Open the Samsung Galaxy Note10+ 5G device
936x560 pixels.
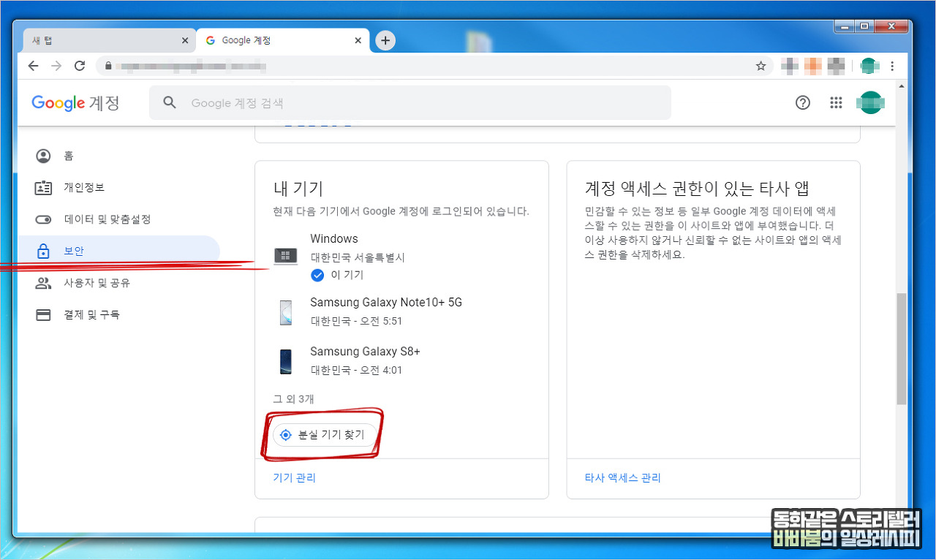point(401,312)
